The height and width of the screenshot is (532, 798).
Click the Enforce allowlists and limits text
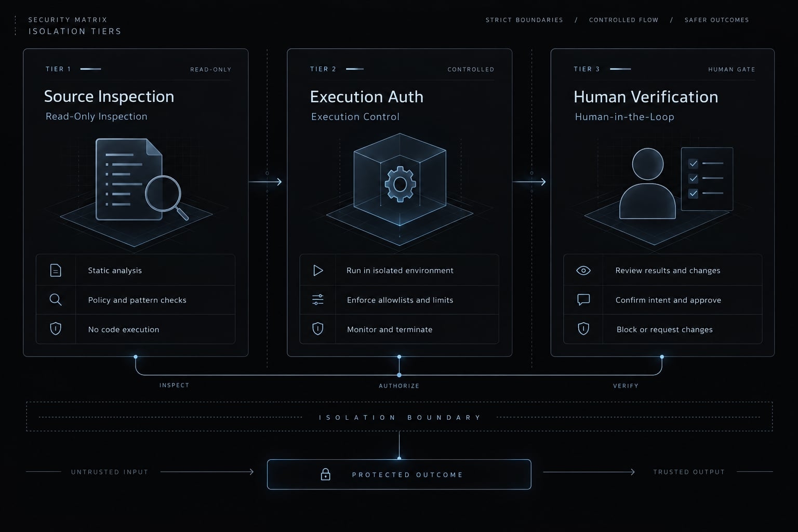400,300
